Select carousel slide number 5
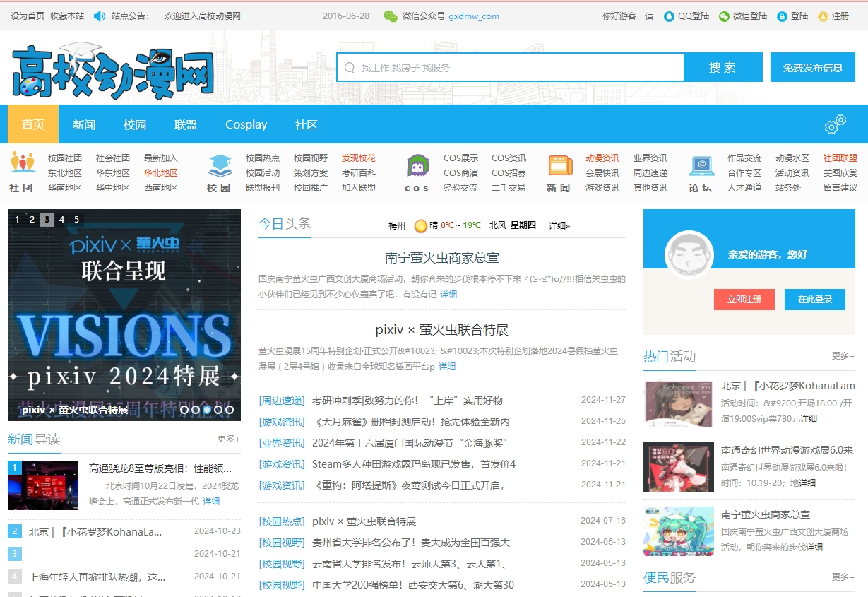The image size is (868, 597). pyautogui.click(x=76, y=220)
